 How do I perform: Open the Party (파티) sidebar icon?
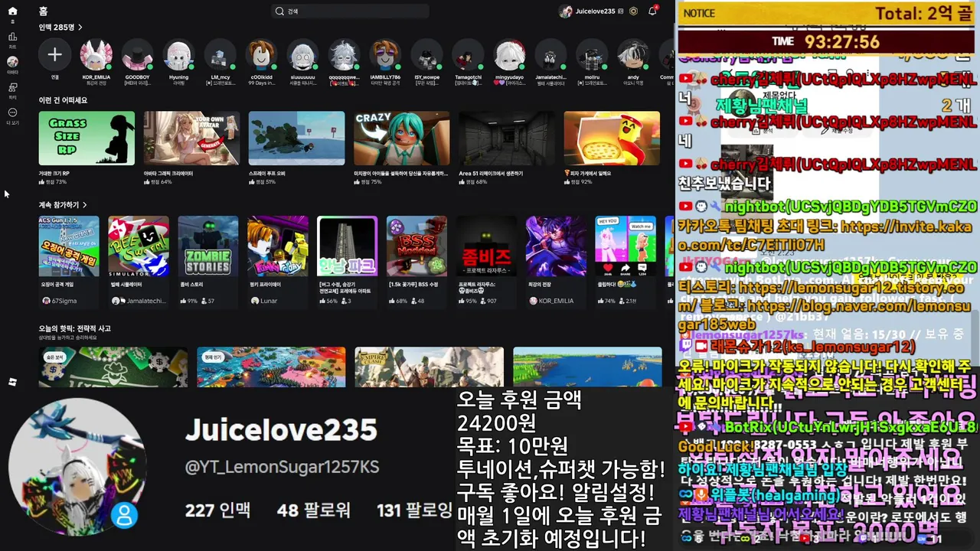[12, 89]
